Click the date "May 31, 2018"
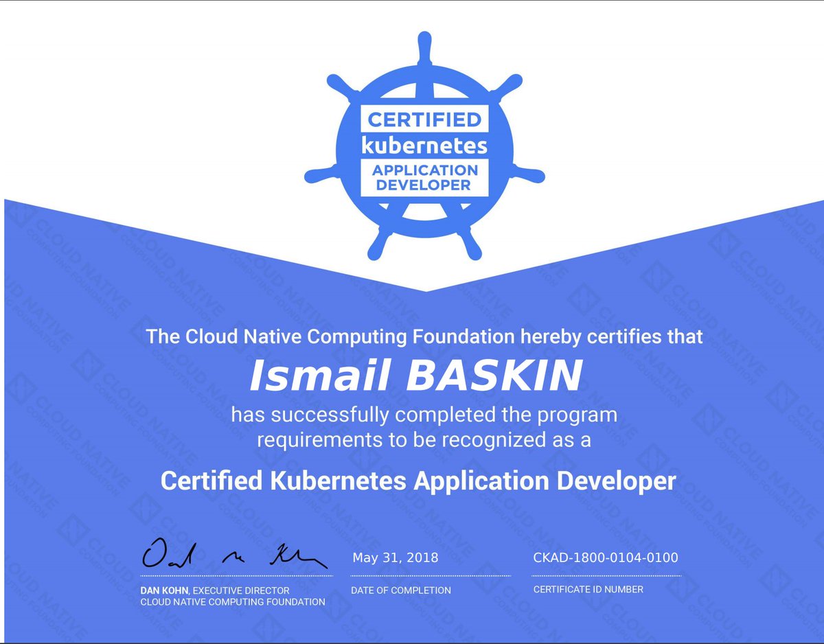Screen dimensions: 824x644 395,558
